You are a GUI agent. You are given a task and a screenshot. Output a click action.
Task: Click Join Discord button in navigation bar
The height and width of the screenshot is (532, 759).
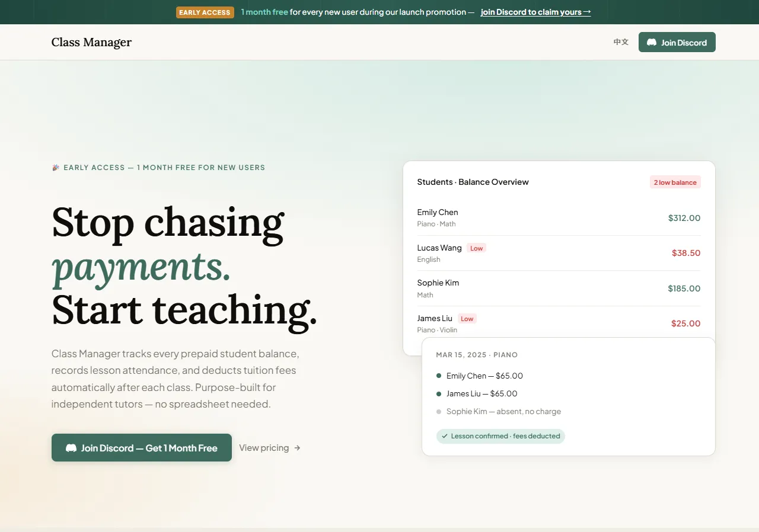click(x=677, y=42)
